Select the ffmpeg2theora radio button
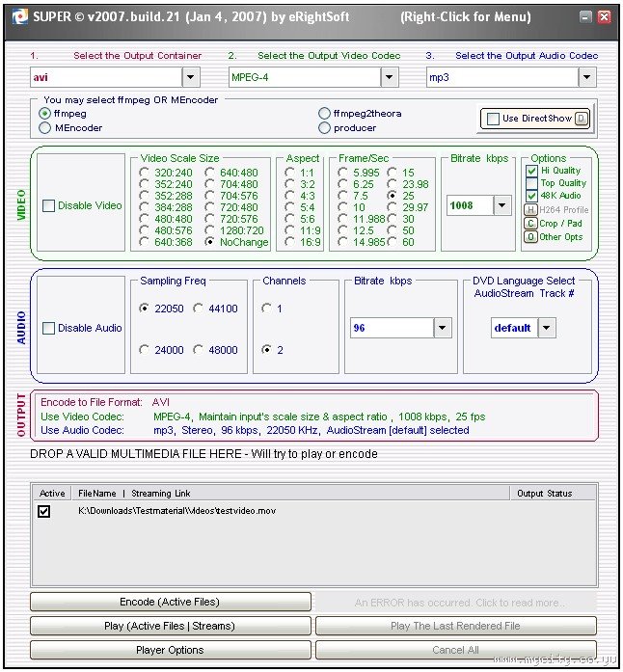 tap(324, 114)
